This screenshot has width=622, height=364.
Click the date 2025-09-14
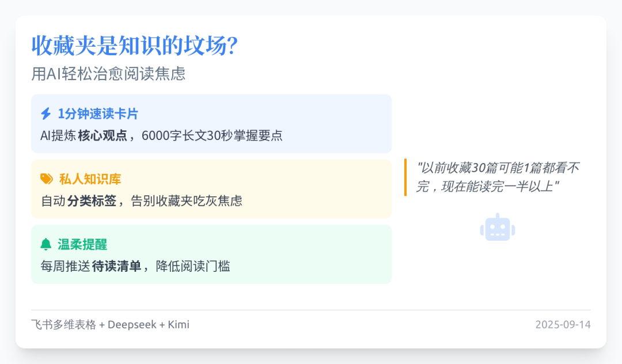[563, 325]
